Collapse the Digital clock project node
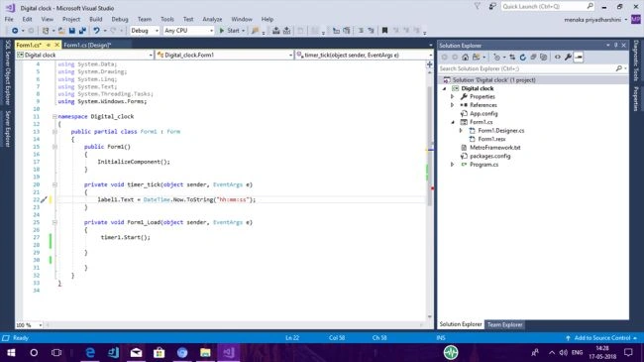Screen dimensions: 644x362 click(445, 88)
